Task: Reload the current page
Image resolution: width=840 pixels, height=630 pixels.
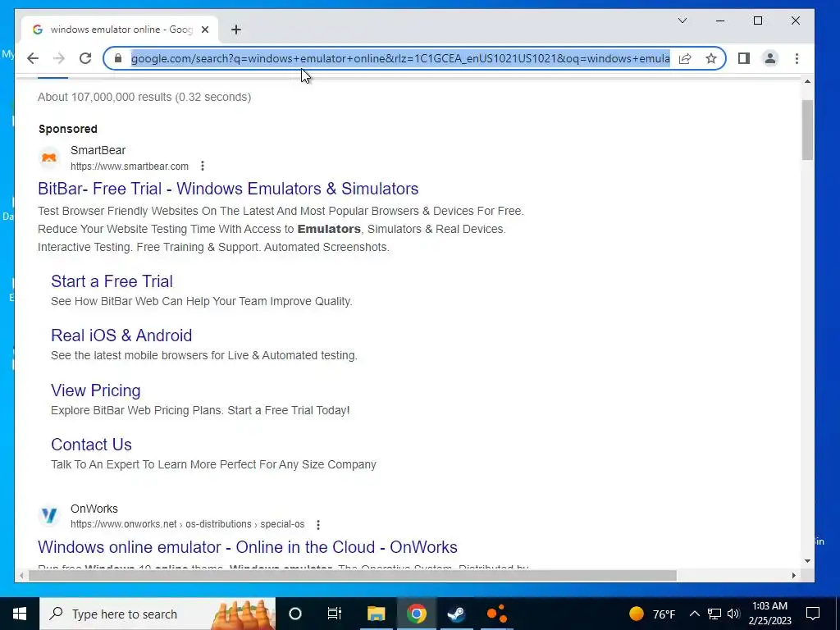Action: (x=85, y=58)
